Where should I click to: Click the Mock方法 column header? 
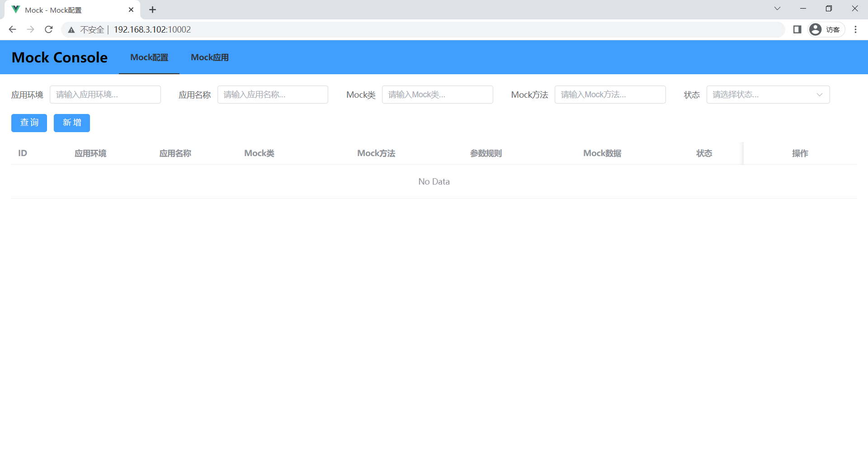(376, 153)
